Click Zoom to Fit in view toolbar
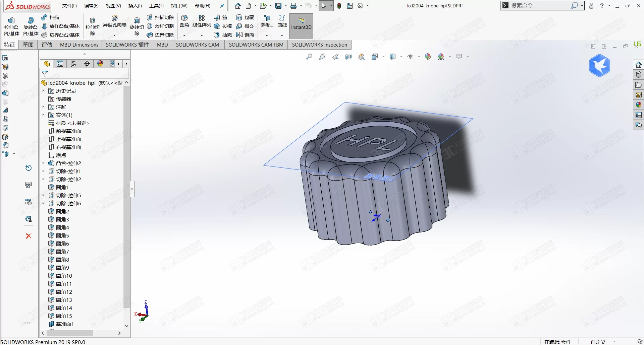 click(309, 57)
